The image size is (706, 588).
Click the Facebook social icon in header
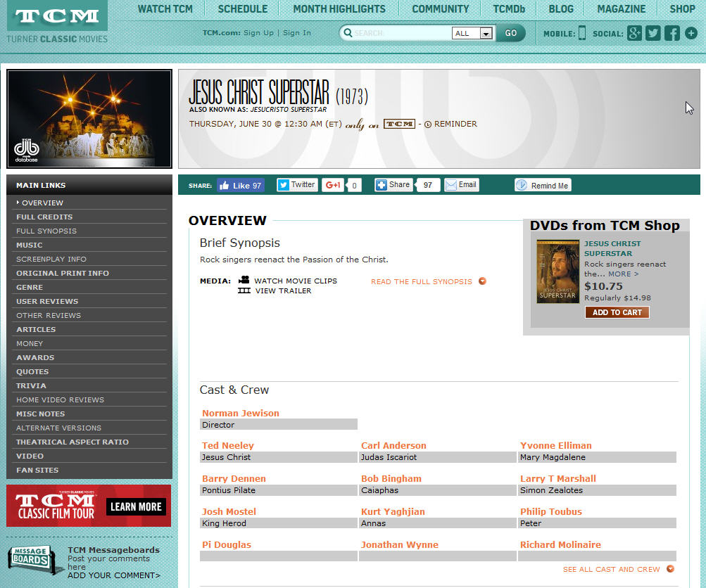[x=672, y=33]
